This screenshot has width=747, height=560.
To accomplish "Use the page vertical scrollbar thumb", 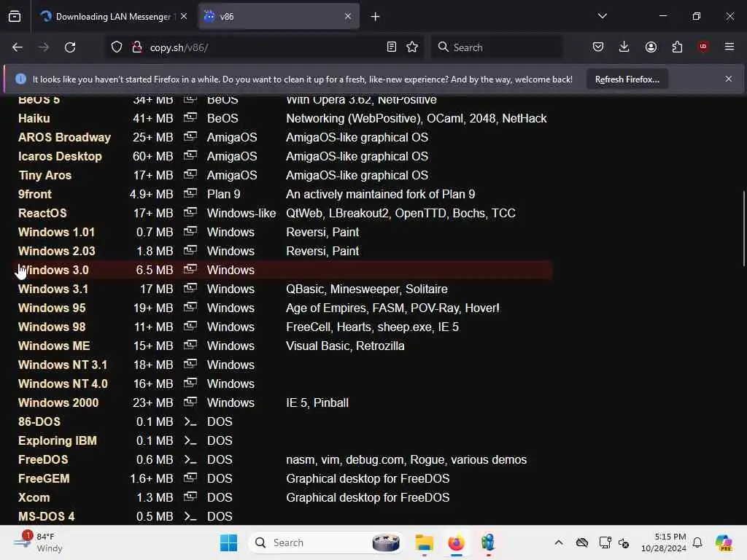I will coord(743,228).
